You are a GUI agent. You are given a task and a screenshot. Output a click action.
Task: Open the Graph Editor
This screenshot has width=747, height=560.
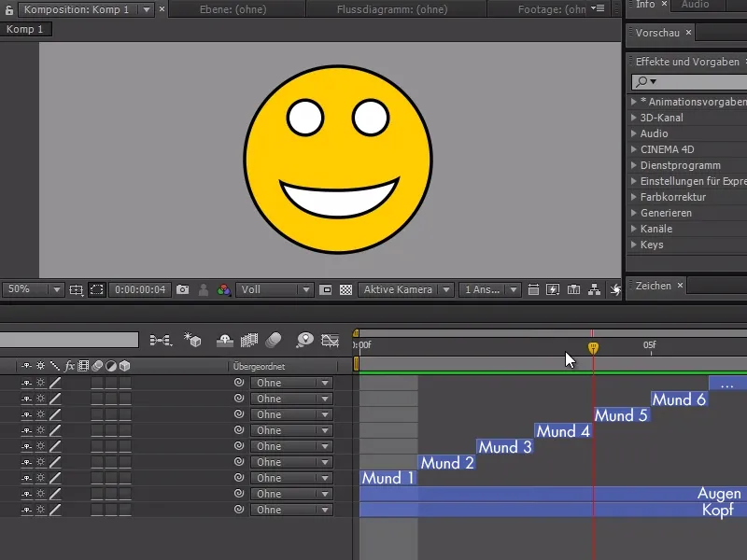click(329, 341)
